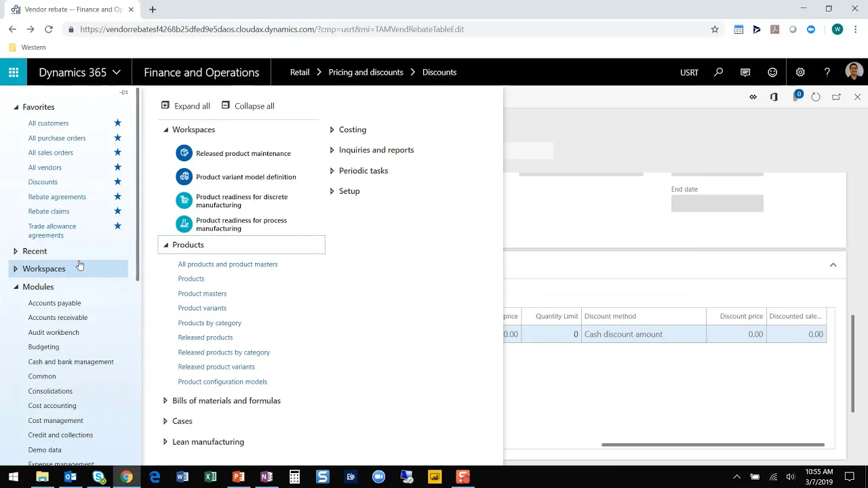The height and width of the screenshot is (488, 868).
Task: Expand Inquiries and reports group
Action: tap(332, 150)
